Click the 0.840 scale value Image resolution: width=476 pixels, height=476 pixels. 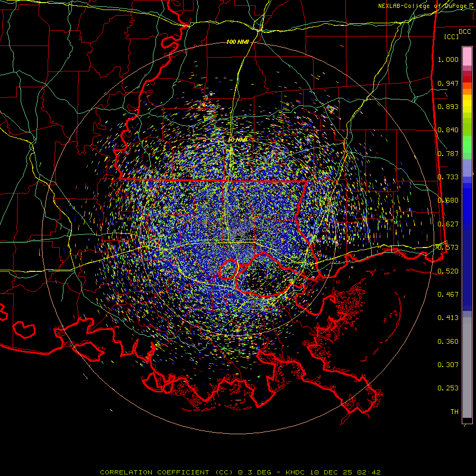click(448, 130)
